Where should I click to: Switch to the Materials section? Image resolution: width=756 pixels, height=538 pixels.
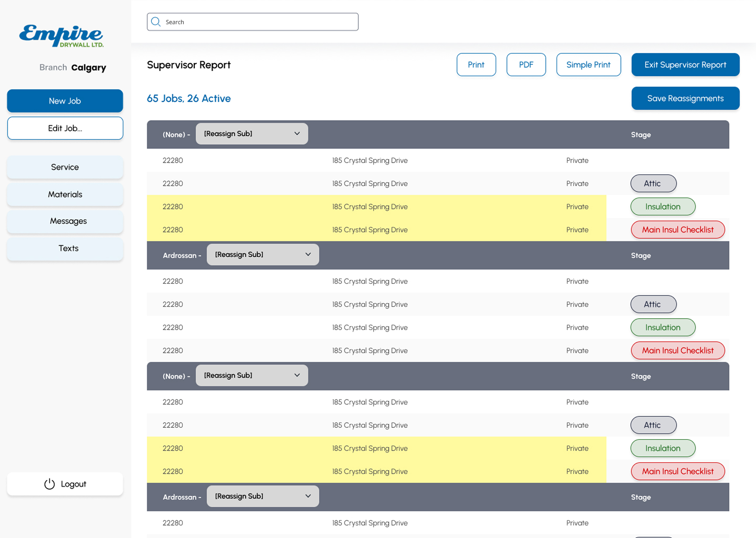65,194
